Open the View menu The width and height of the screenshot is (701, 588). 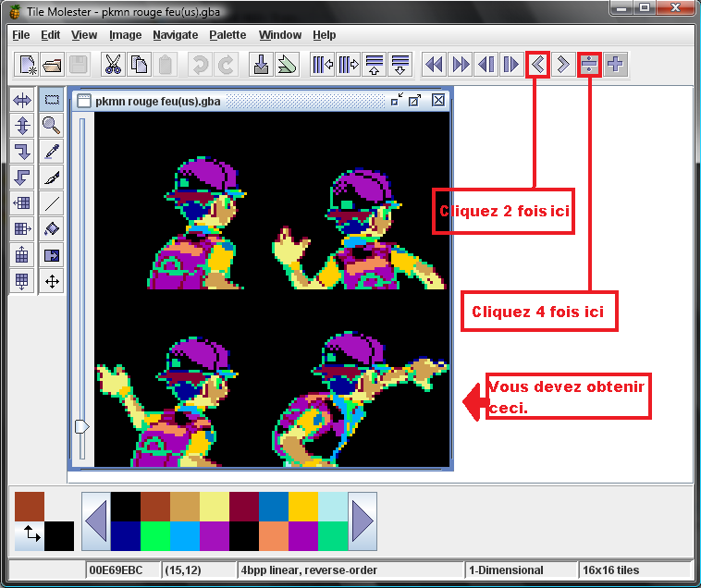pyautogui.click(x=84, y=35)
